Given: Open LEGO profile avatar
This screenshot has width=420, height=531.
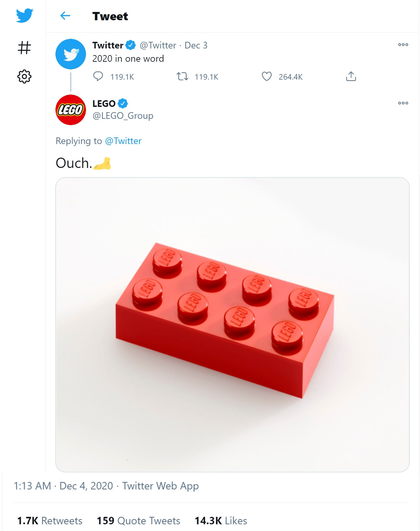Looking at the screenshot, I should tap(71, 110).
